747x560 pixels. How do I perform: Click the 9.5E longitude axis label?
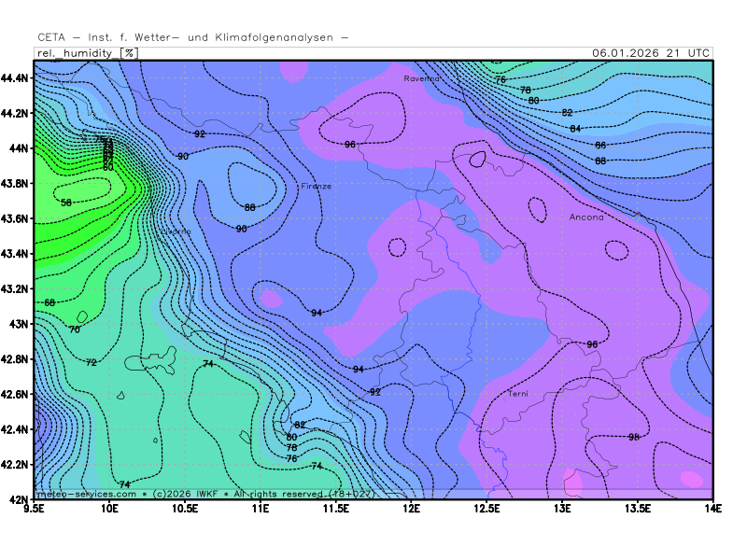coord(35,509)
